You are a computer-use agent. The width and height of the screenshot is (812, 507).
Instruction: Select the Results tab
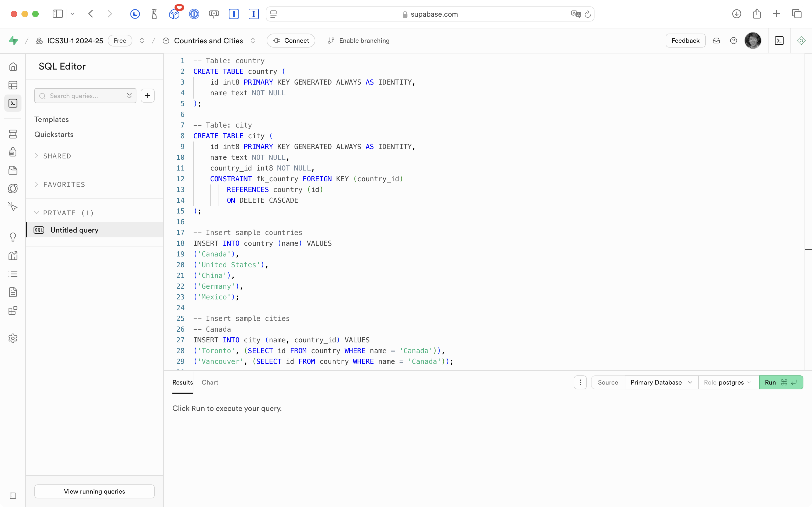[x=182, y=382]
